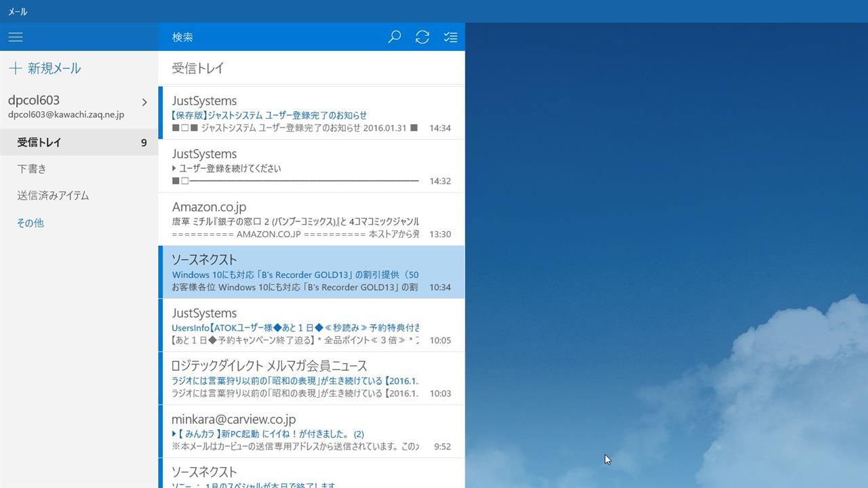Viewport: 868px width, 488px height.
Task: Click the メール window title
Action: click(x=18, y=12)
